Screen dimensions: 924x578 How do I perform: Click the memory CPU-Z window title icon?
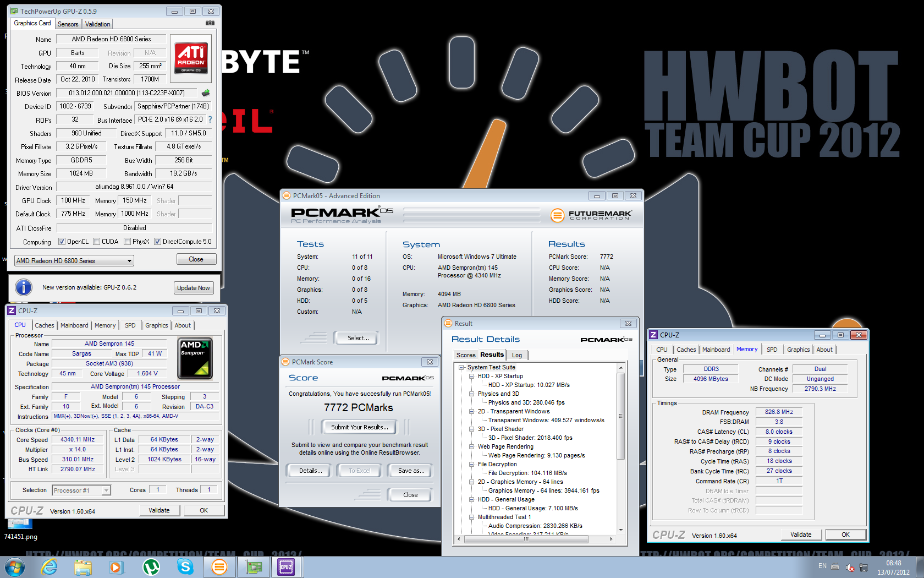pyautogui.click(x=653, y=335)
